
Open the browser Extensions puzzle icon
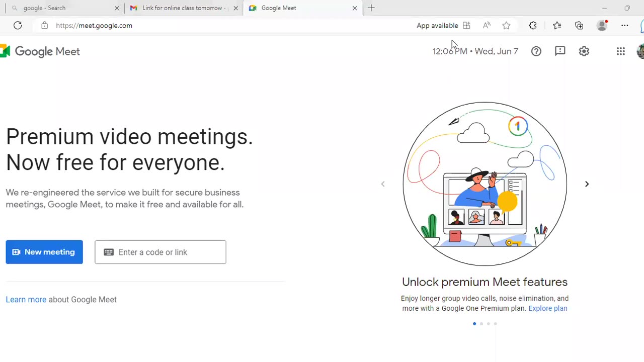[x=533, y=25]
